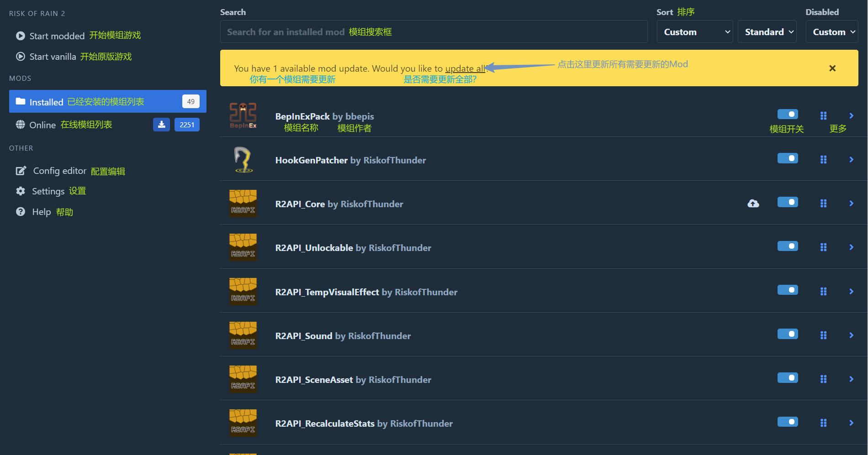Image resolution: width=868 pixels, height=455 pixels.
Task: Open the Disabled Custom dropdown
Action: (x=832, y=31)
